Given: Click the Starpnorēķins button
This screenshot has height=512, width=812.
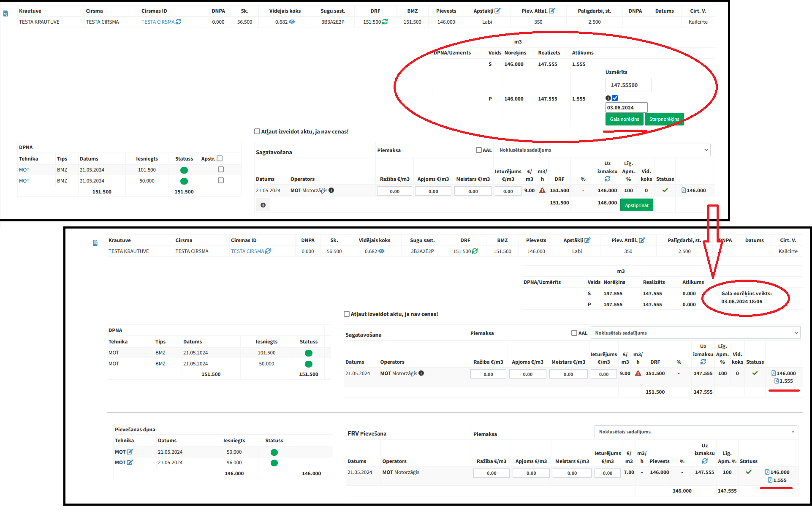Looking at the screenshot, I should click(664, 119).
